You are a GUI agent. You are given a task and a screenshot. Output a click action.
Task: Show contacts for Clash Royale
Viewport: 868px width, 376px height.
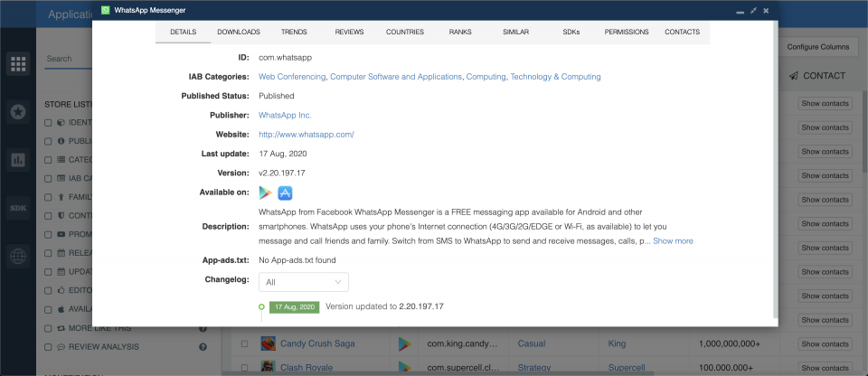coord(825,368)
